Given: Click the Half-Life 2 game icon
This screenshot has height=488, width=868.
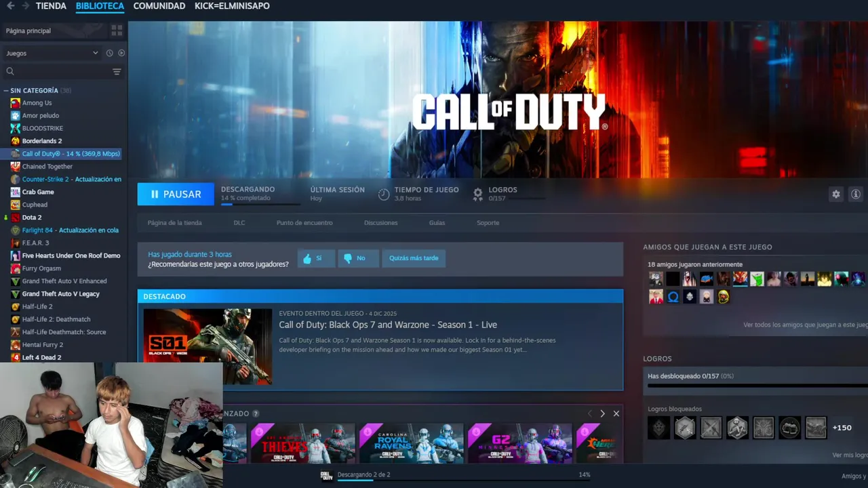Looking at the screenshot, I should click(x=16, y=306).
